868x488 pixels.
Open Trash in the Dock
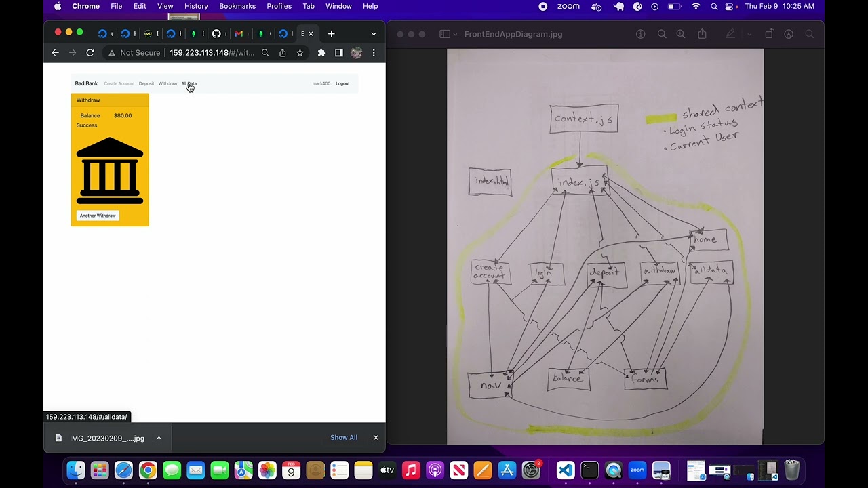click(792, 470)
